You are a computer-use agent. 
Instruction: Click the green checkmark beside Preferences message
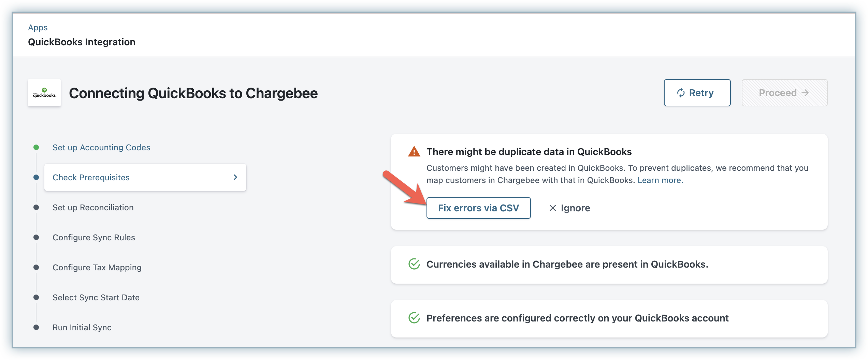[414, 318]
